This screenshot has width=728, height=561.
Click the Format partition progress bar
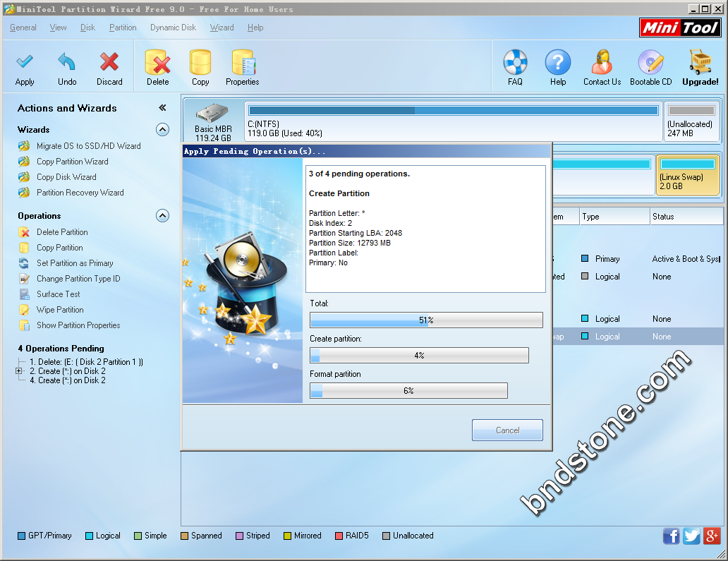pos(408,390)
